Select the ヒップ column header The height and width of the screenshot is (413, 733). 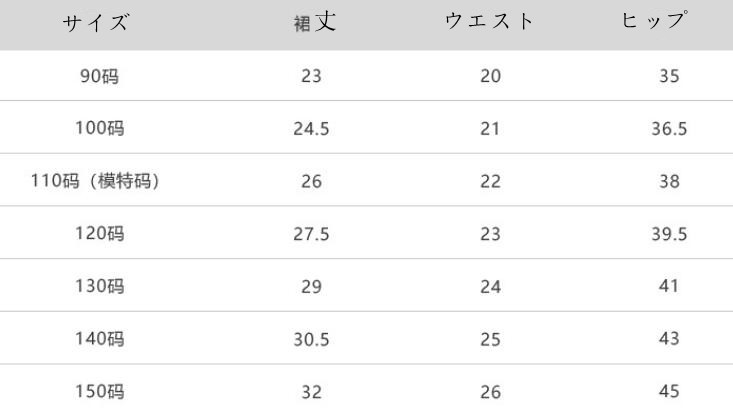pos(654,20)
